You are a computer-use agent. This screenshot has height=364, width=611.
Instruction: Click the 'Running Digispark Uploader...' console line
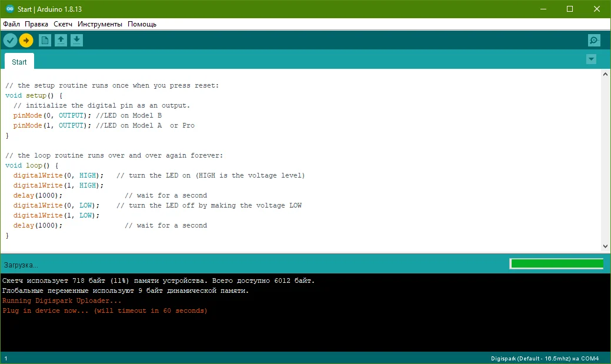[62, 301]
